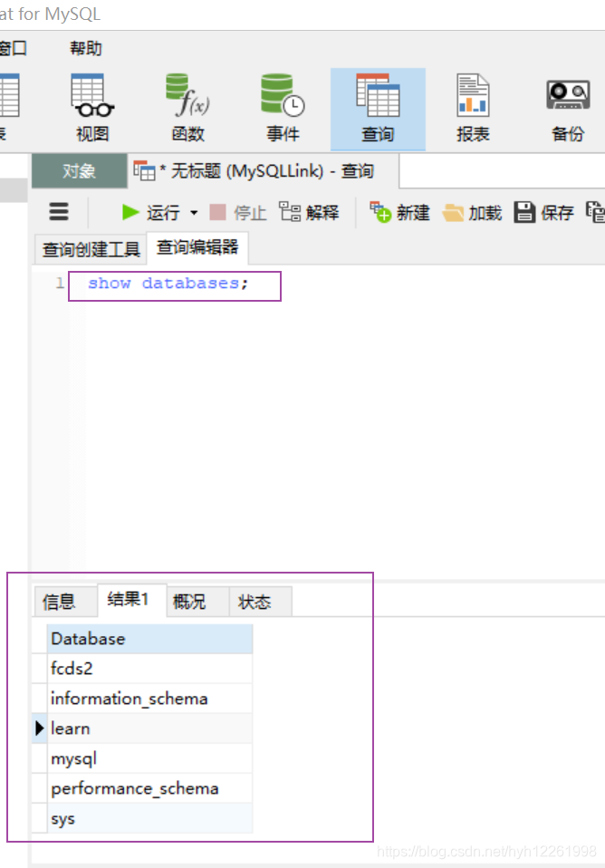This screenshot has width=605, height=868.
Task: Click the 停止 (Stop) button
Action: pyautogui.click(x=238, y=212)
